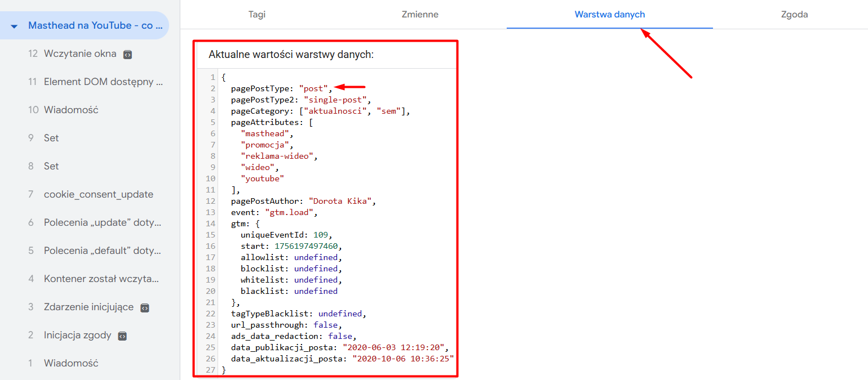Image resolution: width=868 pixels, height=380 pixels.
Task: Select event 9 Set
Action: pyautogui.click(x=43, y=138)
